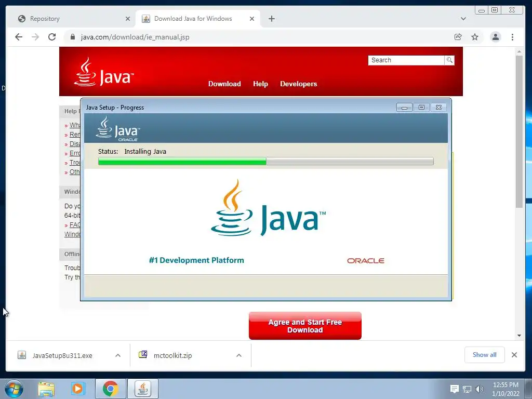Open the Chrome profile avatar
Screen dimensions: 532x399
click(495, 37)
